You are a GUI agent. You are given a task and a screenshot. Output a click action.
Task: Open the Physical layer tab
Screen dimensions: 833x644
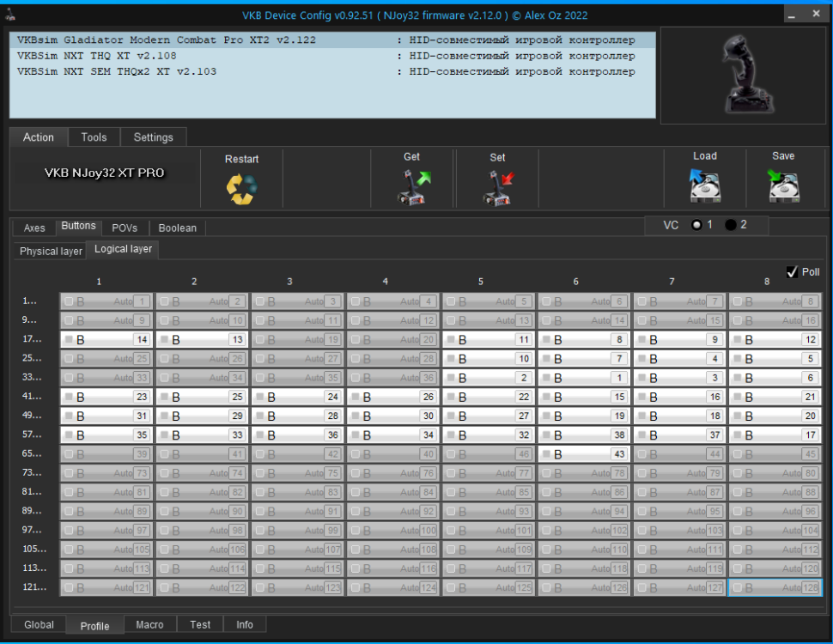click(x=52, y=251)
